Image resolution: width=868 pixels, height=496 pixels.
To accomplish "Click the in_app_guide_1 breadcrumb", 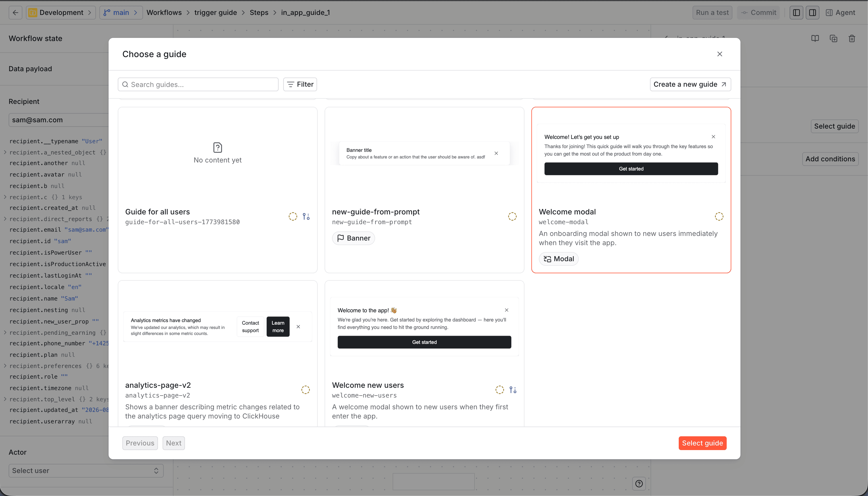I will [x=305, y=13].
